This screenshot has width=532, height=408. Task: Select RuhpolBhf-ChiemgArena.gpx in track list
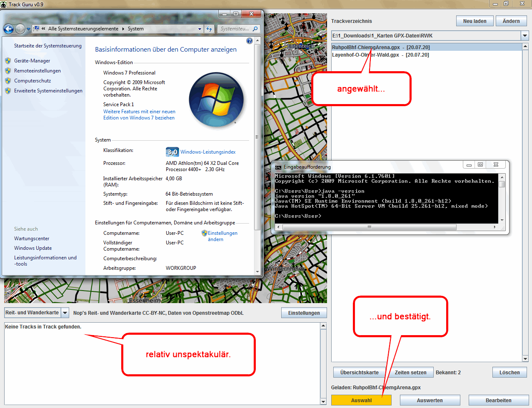pos(366,47)
